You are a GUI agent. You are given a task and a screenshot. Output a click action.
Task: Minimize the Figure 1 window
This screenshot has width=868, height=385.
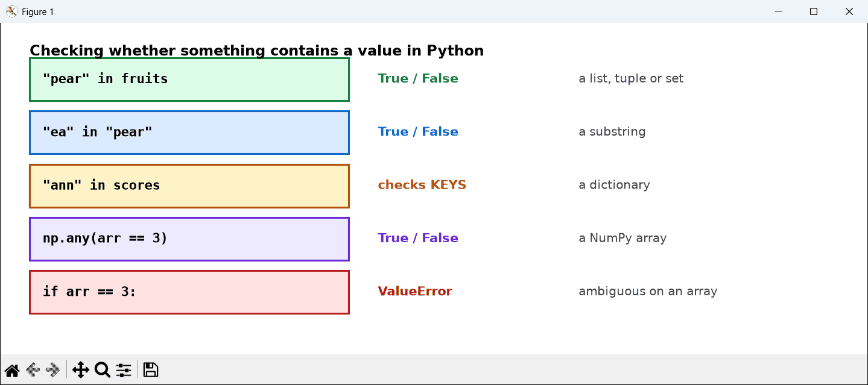[x=779, y=11]
